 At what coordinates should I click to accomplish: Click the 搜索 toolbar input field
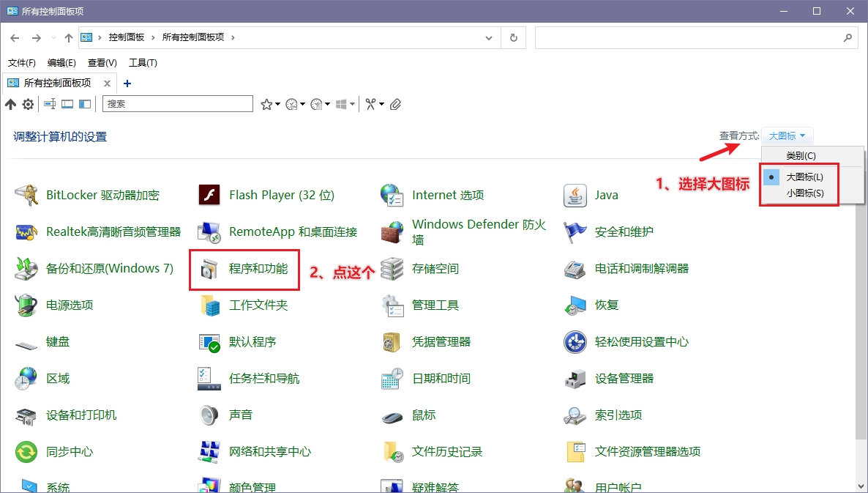(178, 103)
